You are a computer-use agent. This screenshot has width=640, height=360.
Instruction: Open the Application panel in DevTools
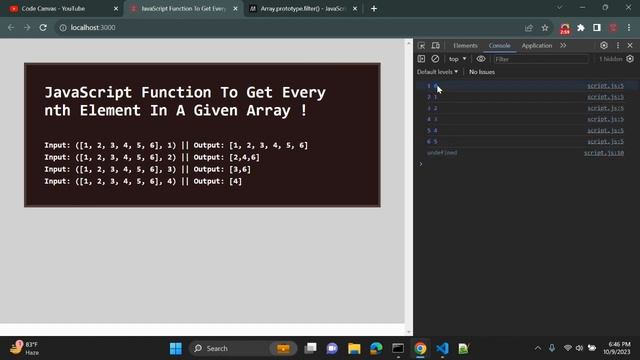(537, 46)
